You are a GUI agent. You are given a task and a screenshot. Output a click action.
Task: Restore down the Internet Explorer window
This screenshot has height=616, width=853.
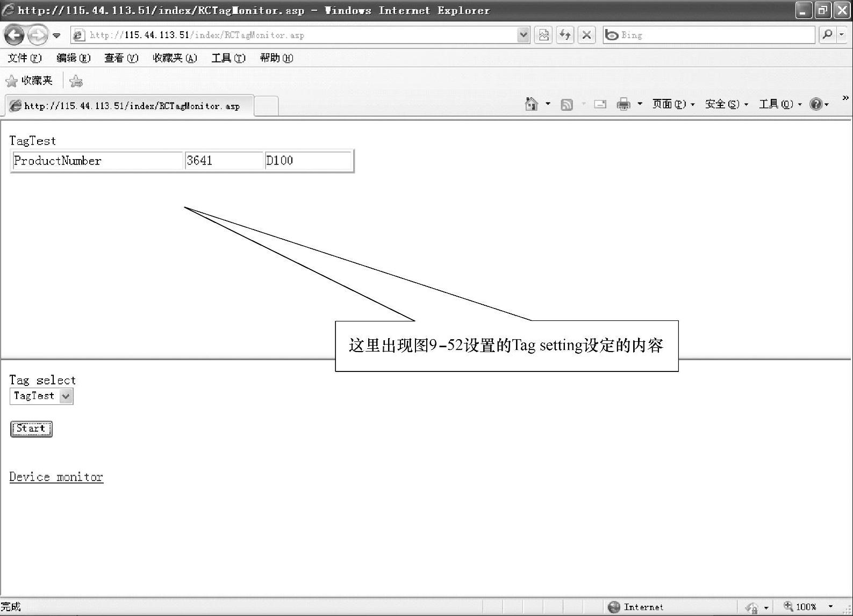pos(822,10)
